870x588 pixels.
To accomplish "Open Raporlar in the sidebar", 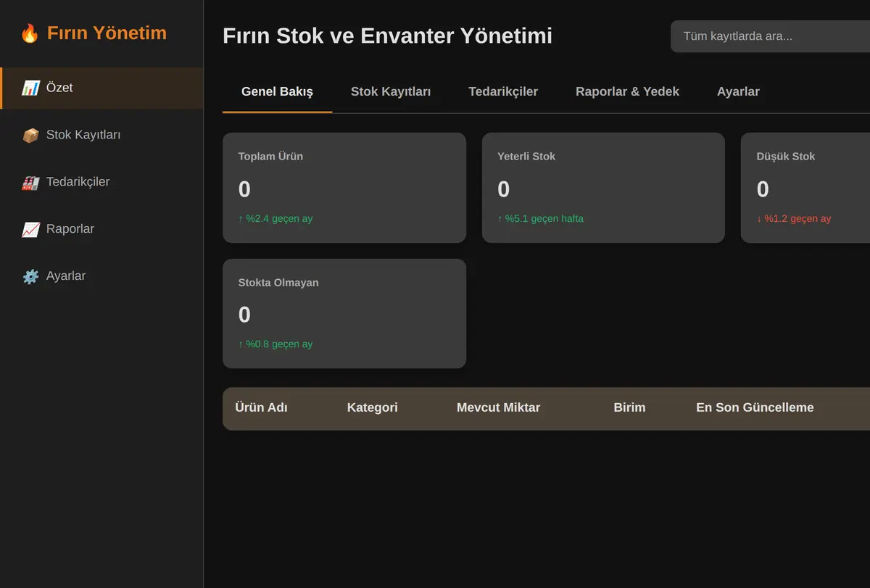I will pyautogui.click(x=101, y=230).
